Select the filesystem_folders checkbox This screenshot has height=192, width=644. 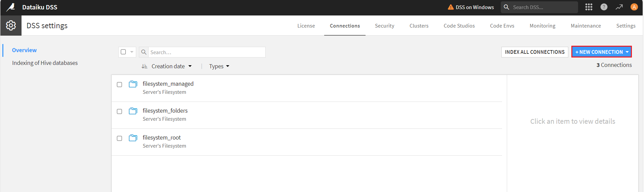coord(119,111)
